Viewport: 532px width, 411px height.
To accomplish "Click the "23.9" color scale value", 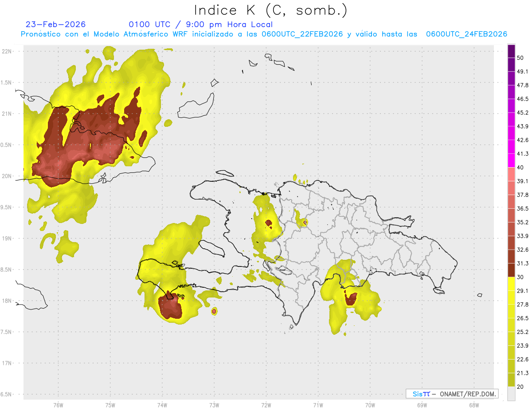I will coord(523,346).
